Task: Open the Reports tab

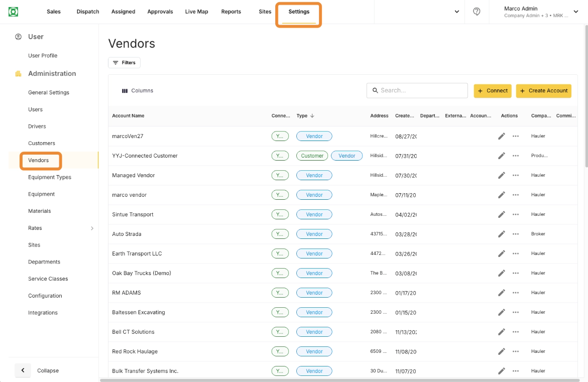Action: click(231, 12)
